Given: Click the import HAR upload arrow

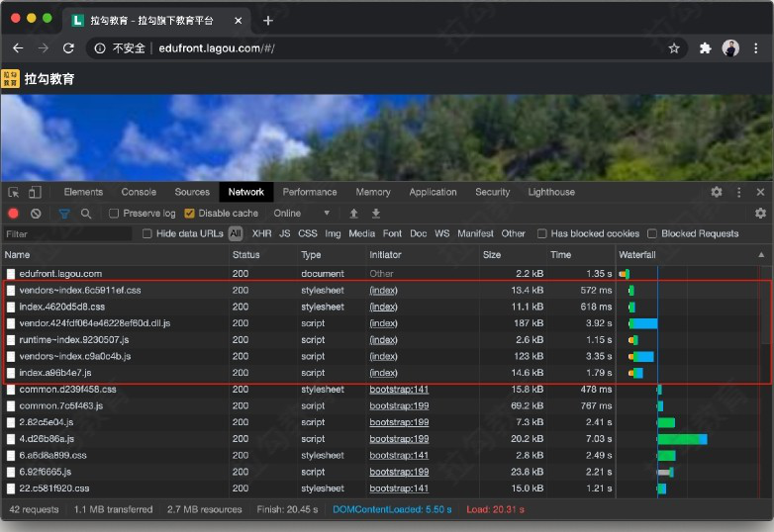Looking at the screenshot, I should (x=353, y=214).
